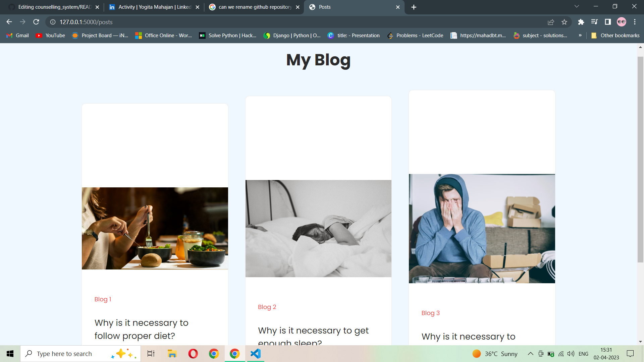Open the 36°C Sunny weather widget

(495, 354)
